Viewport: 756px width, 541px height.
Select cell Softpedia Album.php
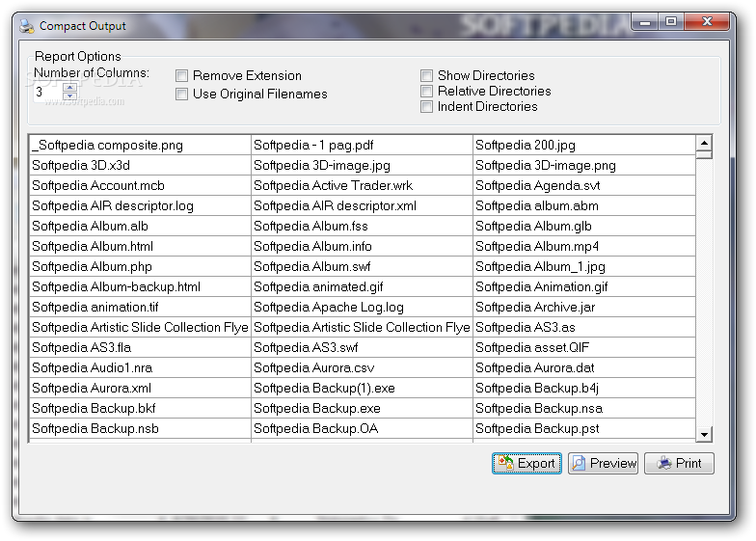(140, 266)
